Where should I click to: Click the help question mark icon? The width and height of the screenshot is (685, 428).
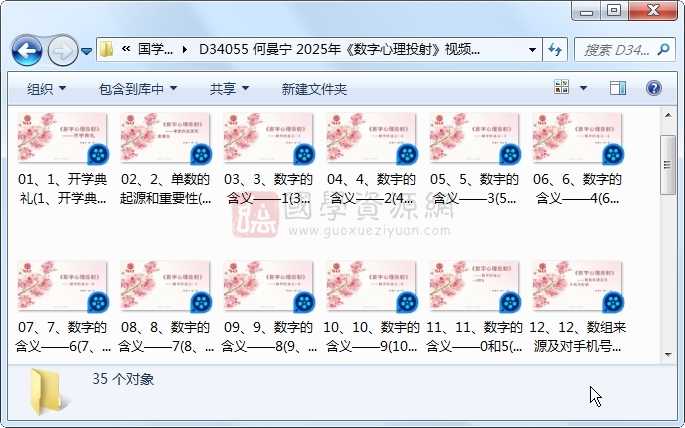pyautogui.click(x=654, y=88)
